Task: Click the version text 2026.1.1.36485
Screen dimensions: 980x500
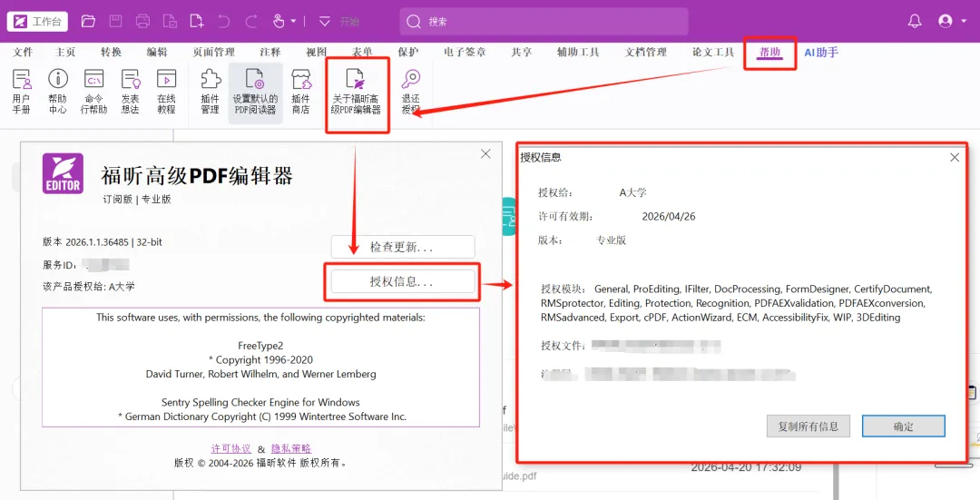Action: click(97, 242)
